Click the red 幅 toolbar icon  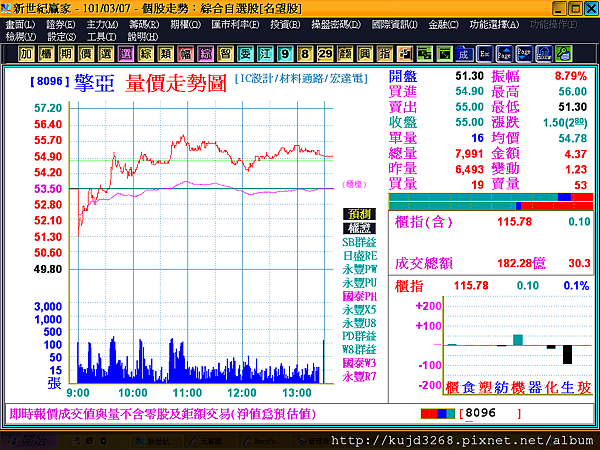[185, 54]
